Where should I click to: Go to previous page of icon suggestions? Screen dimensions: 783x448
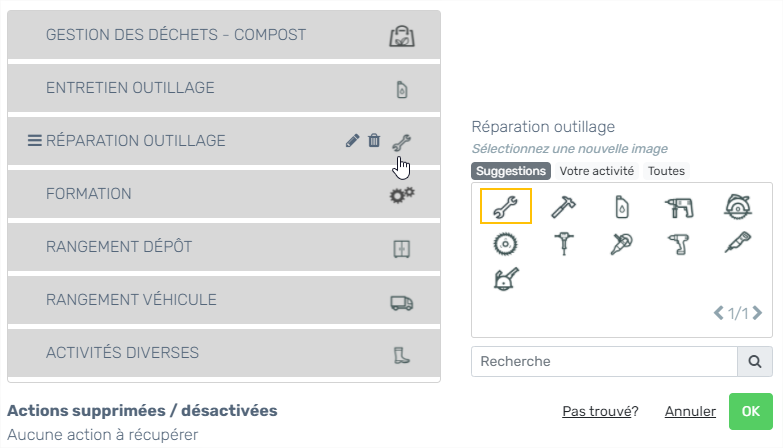point(719,313)
